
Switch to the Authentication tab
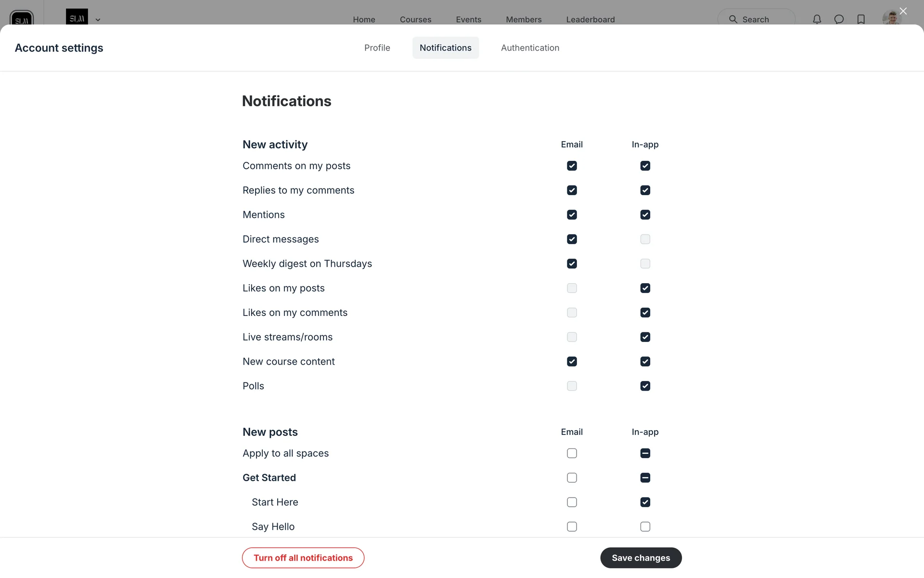click(530, 48)
